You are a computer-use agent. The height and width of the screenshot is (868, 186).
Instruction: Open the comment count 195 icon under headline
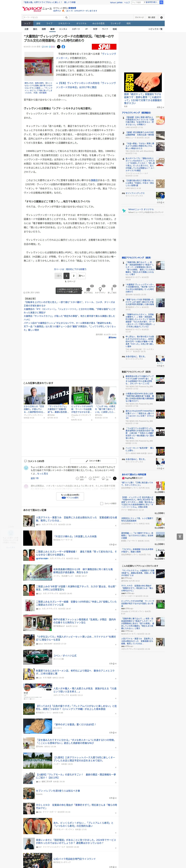click(45, 47)
